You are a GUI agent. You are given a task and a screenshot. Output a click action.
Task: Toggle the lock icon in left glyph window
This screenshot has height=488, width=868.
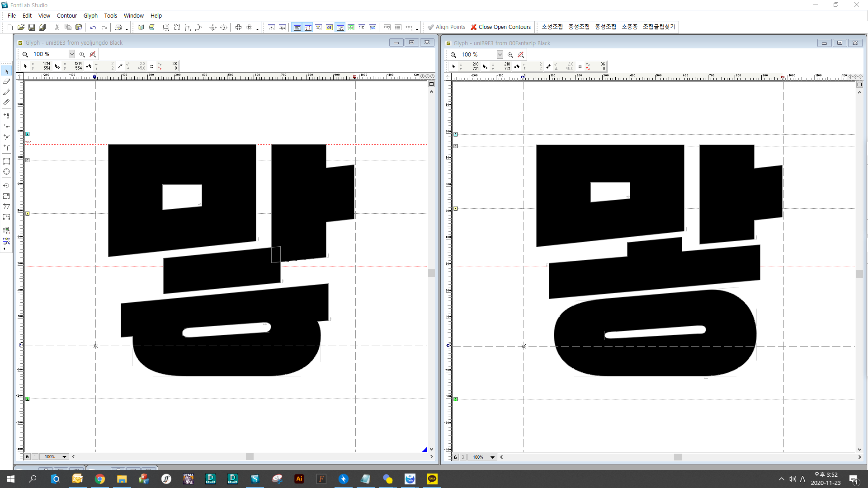pos(27,457)
